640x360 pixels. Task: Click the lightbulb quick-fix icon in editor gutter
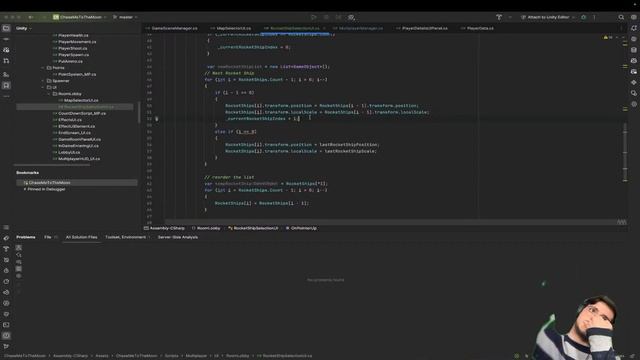[x=157, y=119]
